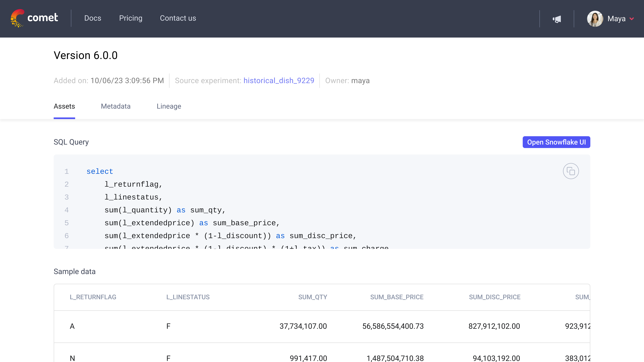Viewport: 644px width, 362px height.
Task: Switch to the Lineage tab
Action: [x=169, y=106]
